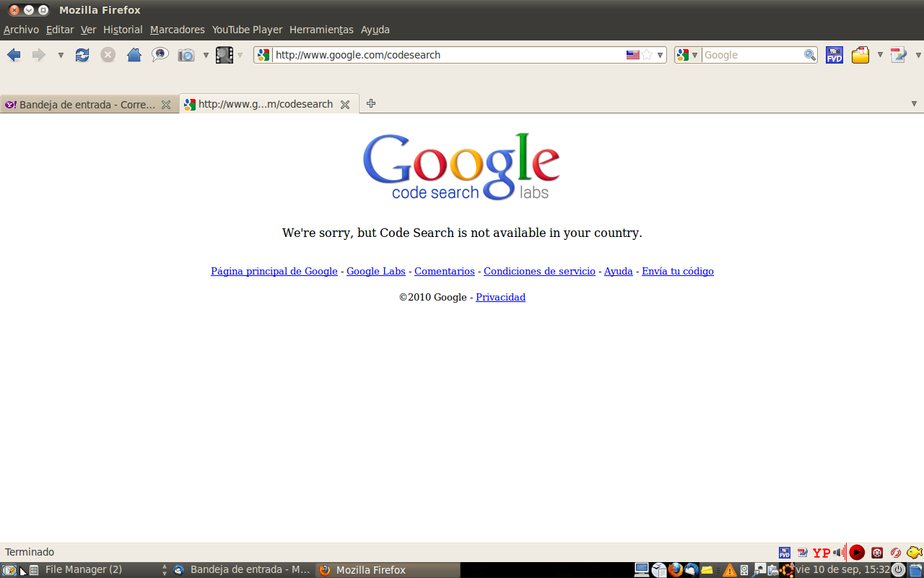This screenshot has height=578, width=924.
Task: Open the search engine selector dropdown
Action: [687, 55]
